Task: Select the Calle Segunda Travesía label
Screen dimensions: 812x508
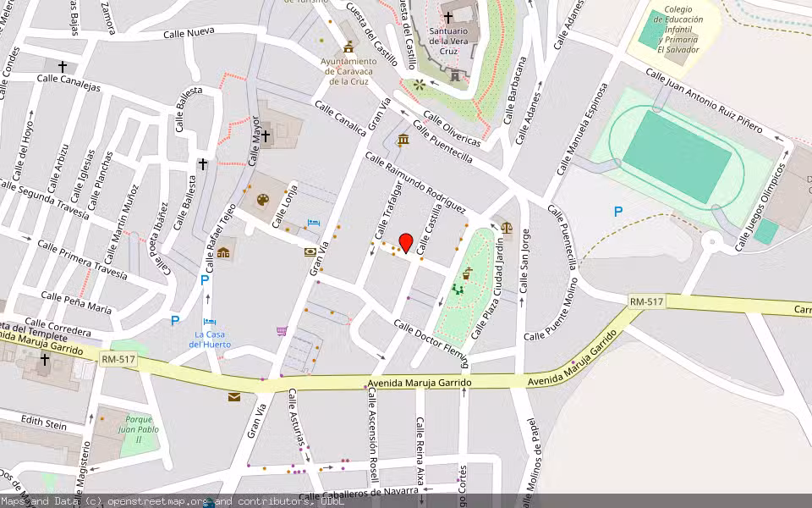Action: pyautogui.click(x=45, y=200)
